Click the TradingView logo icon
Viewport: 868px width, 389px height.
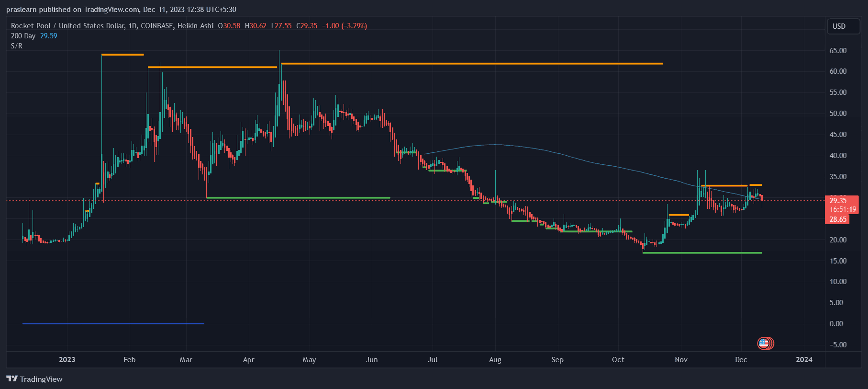click(x=12, y=379)
